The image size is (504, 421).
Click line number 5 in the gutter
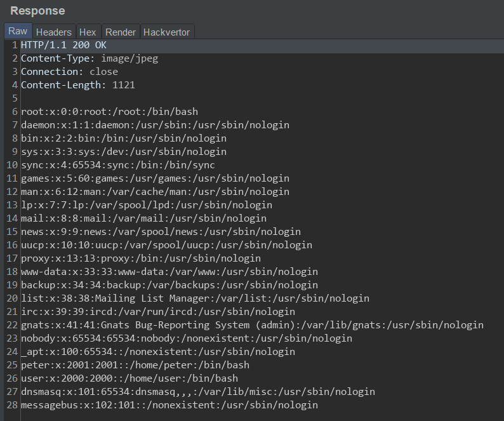coord(15,98)
